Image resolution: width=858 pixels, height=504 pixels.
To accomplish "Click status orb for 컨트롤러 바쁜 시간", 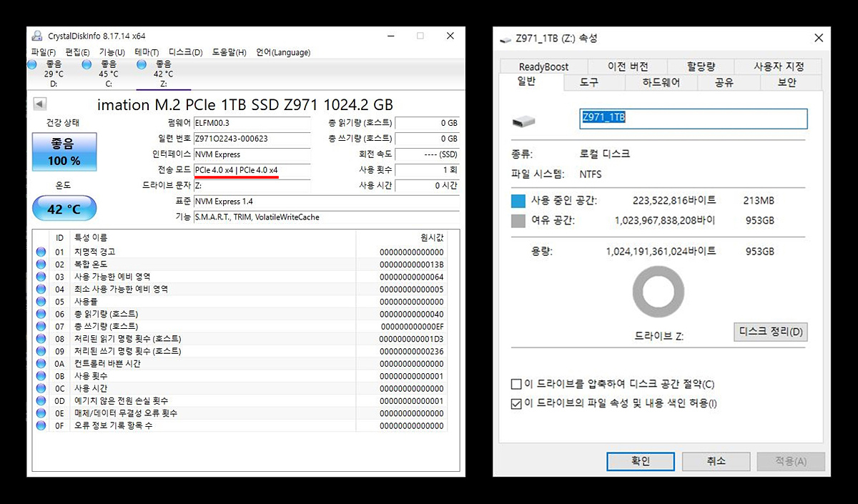I will (41, 364).
